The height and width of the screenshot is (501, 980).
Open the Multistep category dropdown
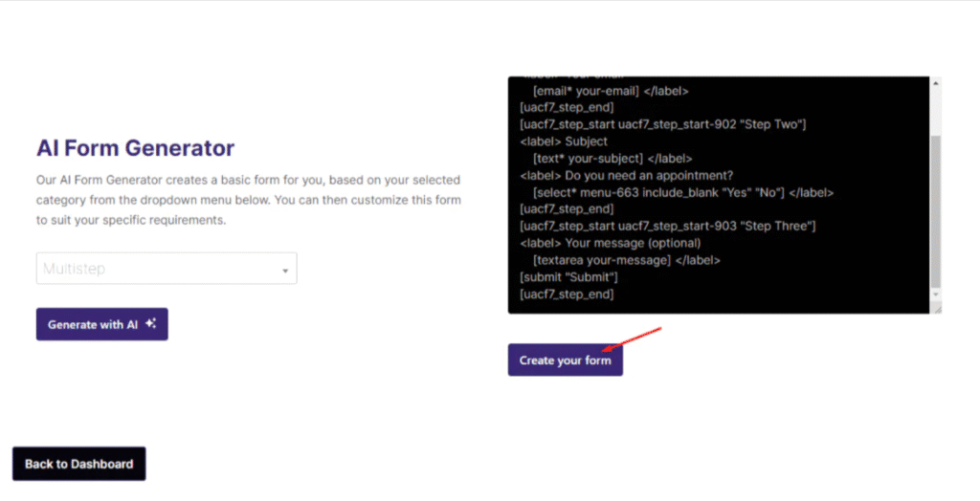pos(167,269)
